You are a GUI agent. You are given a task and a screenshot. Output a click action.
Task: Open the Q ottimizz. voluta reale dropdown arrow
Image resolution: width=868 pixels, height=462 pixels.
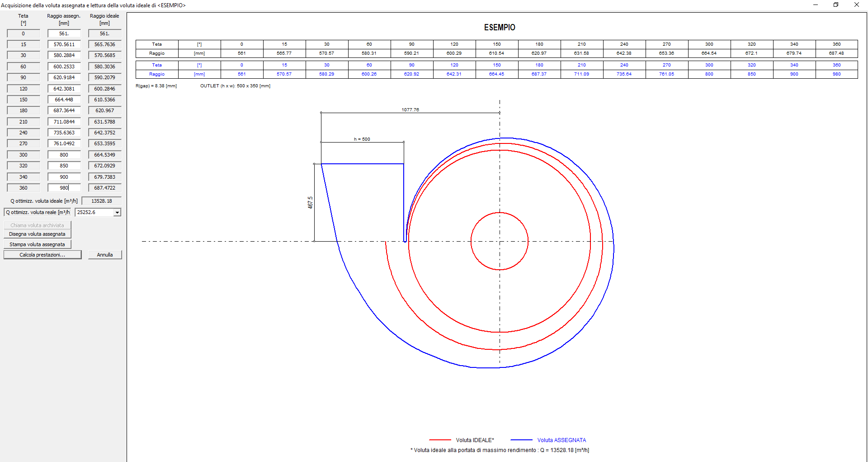click(x=117, y=212)
